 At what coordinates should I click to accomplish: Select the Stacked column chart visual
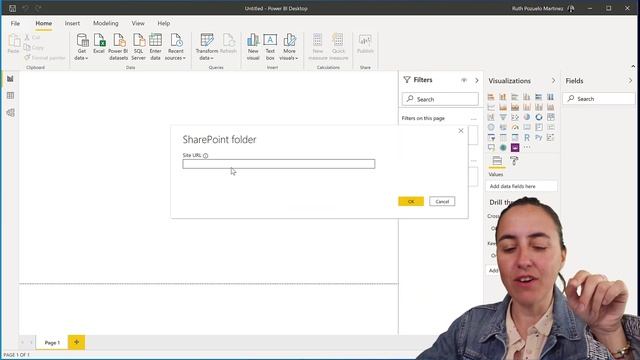click(503, 97)
